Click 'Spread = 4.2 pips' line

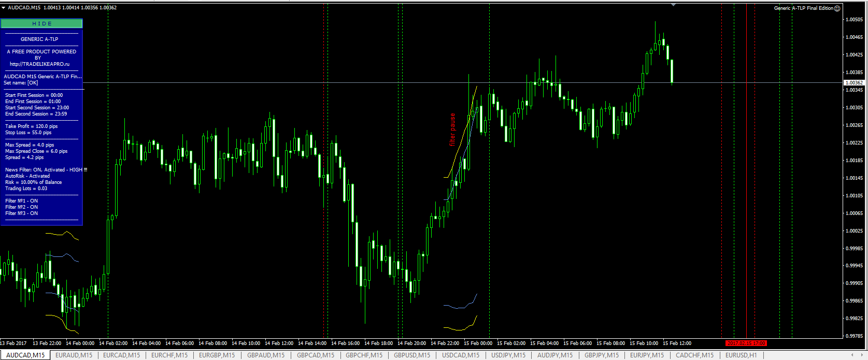(x=24, y=157)
